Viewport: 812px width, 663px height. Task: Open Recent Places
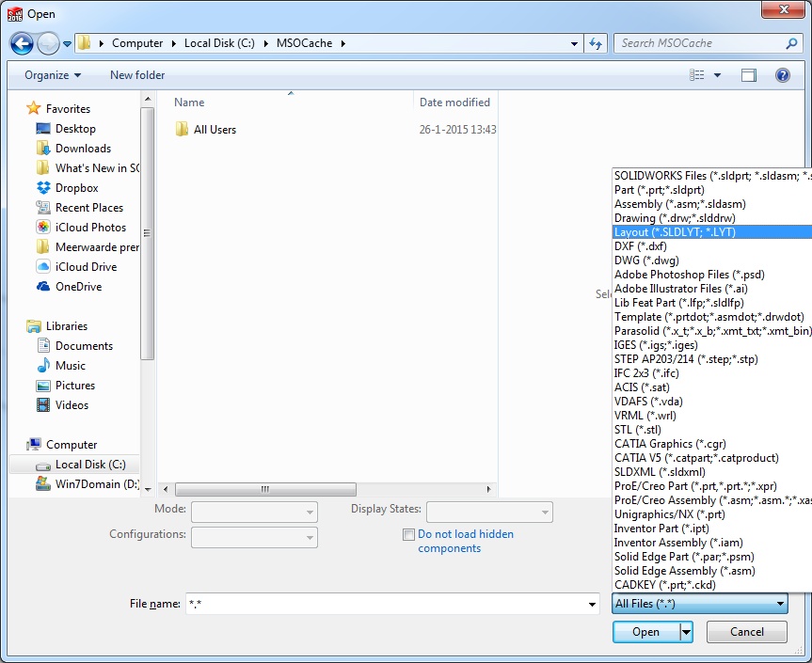coord(80,208)
